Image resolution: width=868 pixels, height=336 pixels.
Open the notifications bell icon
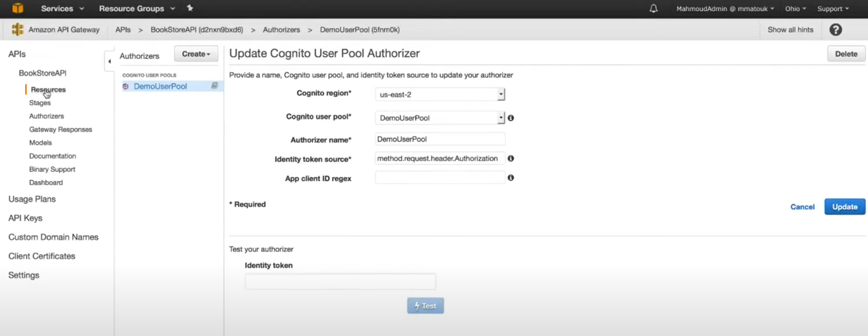coord(653,8)
